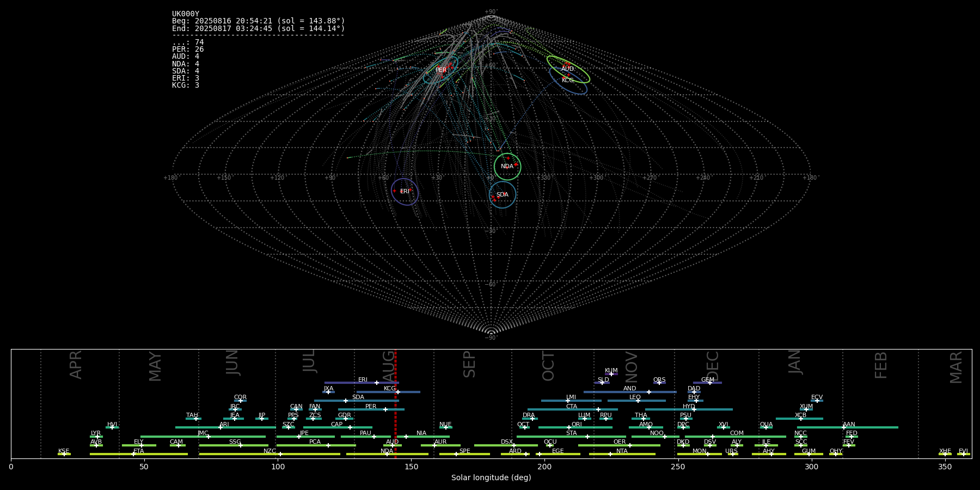Click the SSG shower bar label
This screenshot has width=980, height=490.
click(235, 442)
